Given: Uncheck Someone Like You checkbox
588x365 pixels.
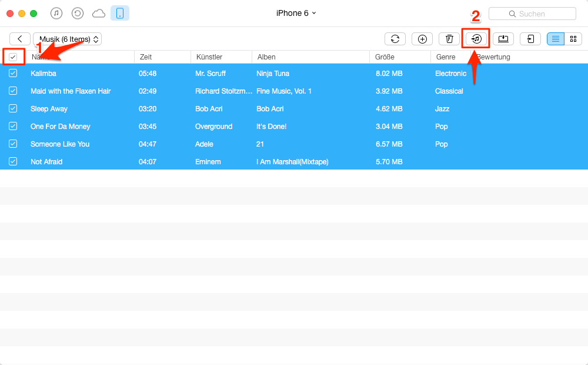Looking at the screenshot, I should click(x=13, y=144).
